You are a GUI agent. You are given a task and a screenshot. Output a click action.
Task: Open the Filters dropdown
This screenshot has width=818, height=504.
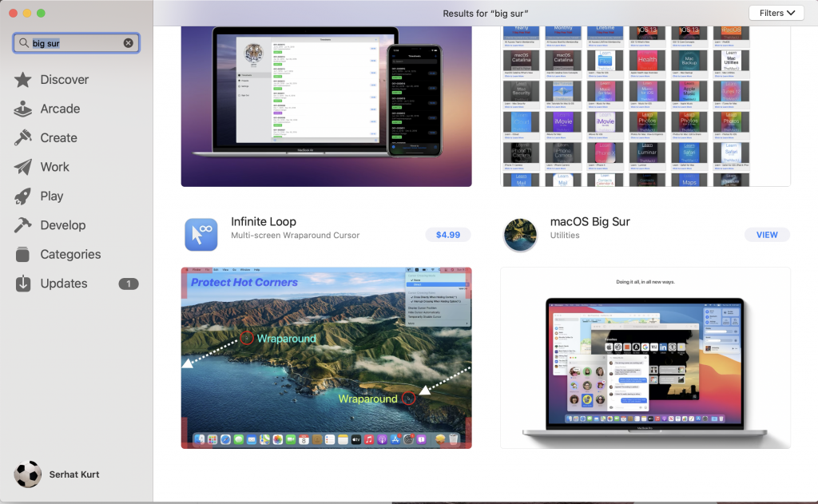click(x=776, y=13)
